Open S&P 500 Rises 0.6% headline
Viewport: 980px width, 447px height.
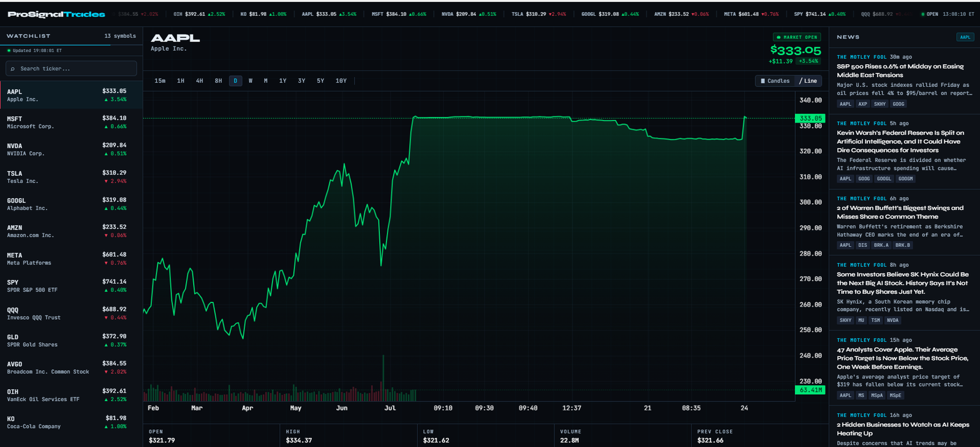point(900,71)
